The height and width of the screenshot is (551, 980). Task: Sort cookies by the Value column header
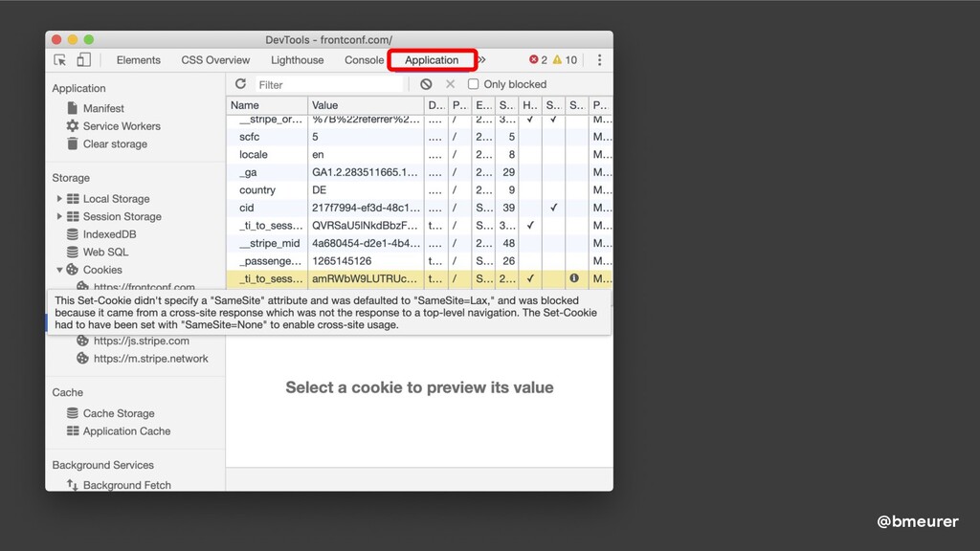tap(366, 105)
